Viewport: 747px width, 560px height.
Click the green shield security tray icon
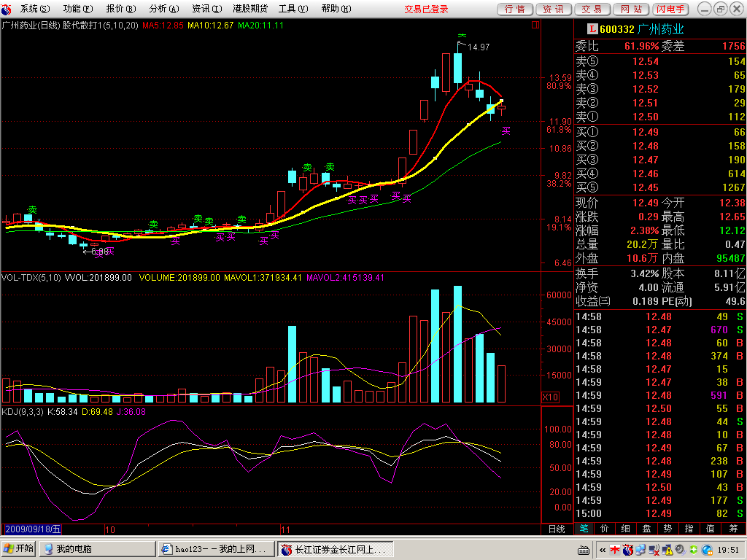693,550
